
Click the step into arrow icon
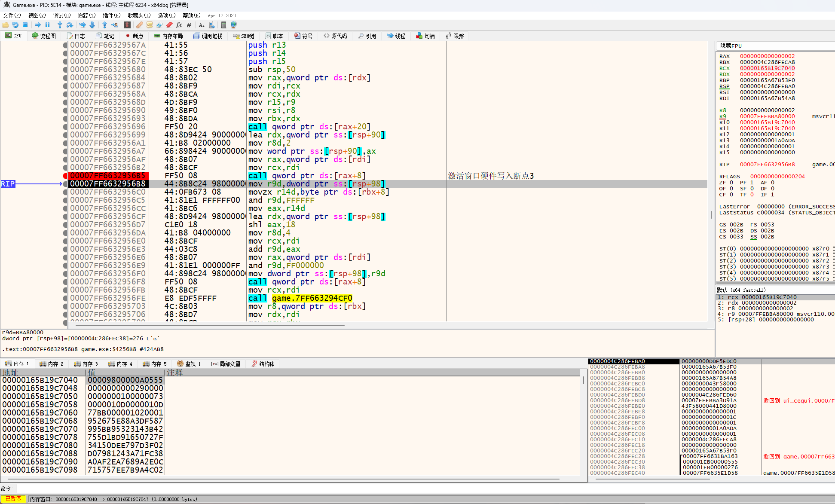pos(60,25)
